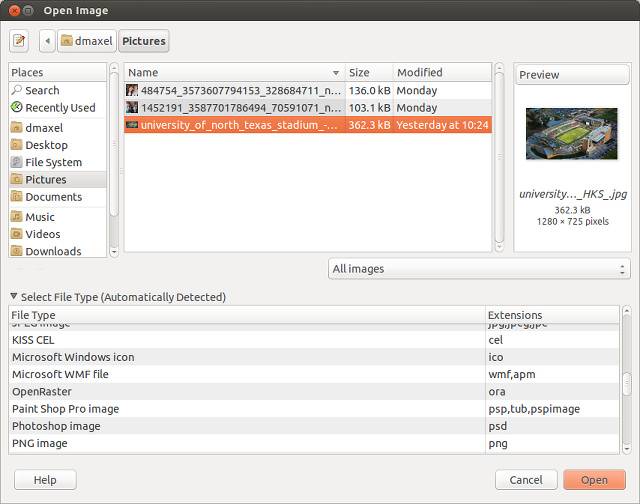The image size is (640, 504).
Task: Select Pictures in Places sidebar
Action: [57, 179]
